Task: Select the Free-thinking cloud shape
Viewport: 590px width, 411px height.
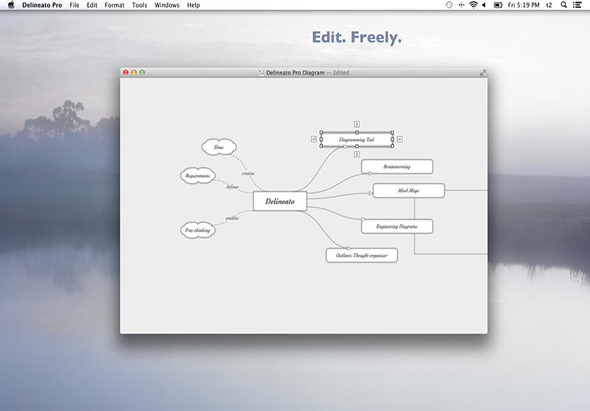Action: coord(198,230)
